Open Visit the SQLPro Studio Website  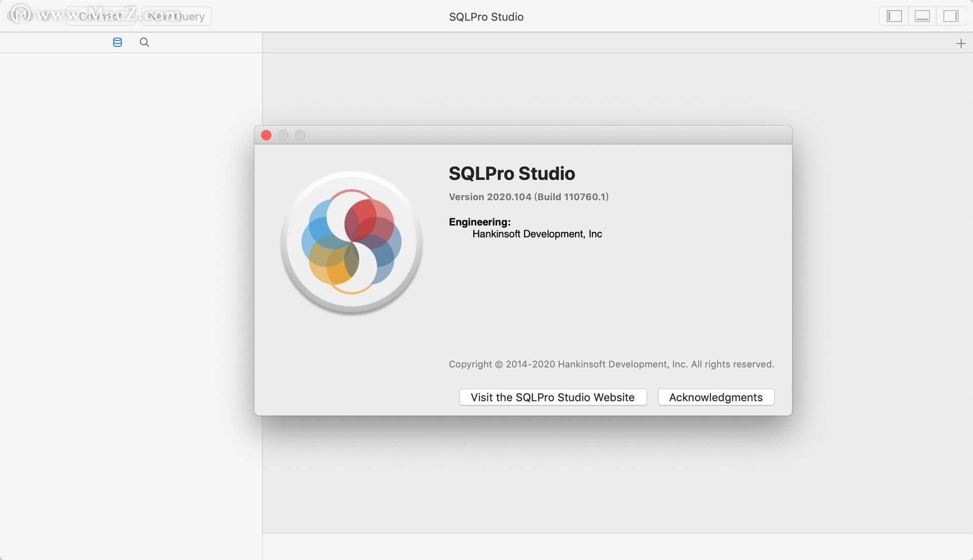[x=553, y=397]
